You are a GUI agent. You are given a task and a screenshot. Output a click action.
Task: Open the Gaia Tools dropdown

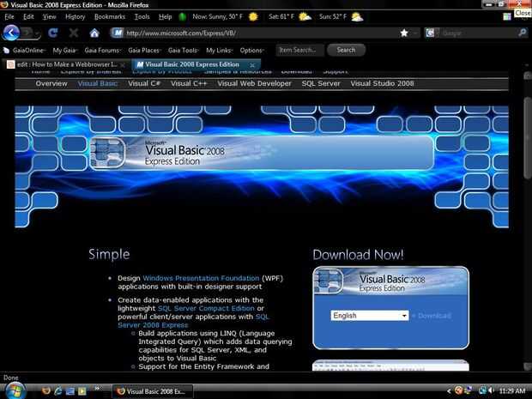pos(184,51)
